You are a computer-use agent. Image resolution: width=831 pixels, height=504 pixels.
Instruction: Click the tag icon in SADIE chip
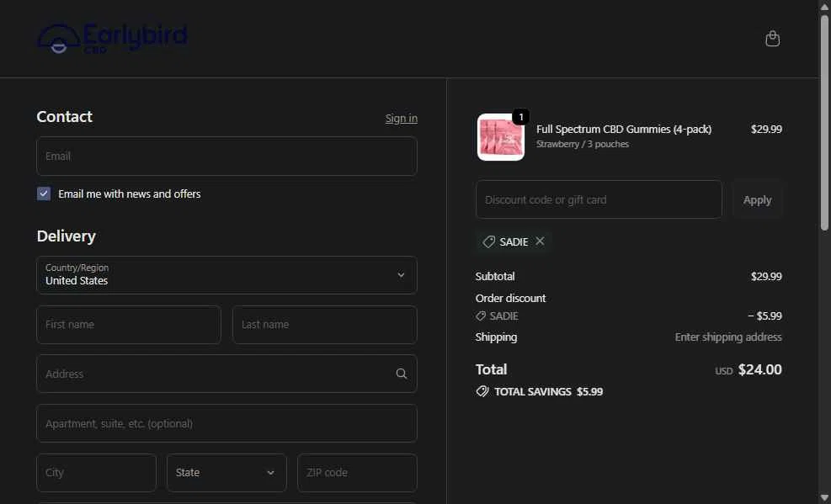[x=488, y=242]
